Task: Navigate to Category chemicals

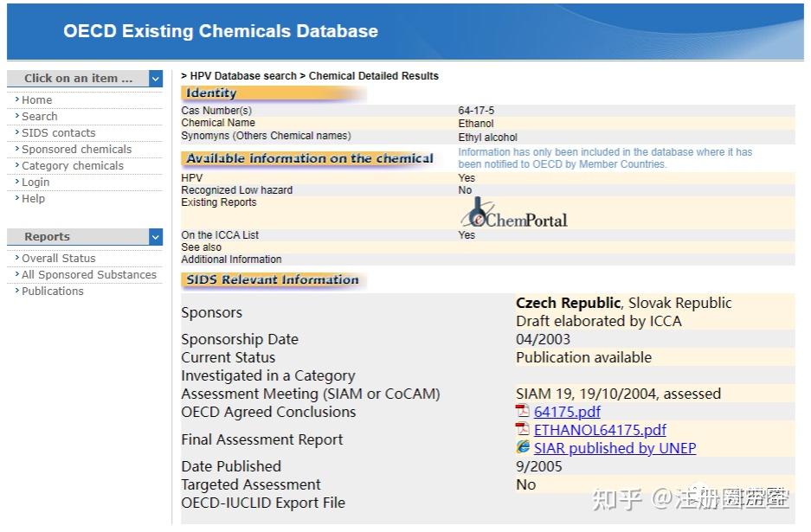Action: (73, 166)
